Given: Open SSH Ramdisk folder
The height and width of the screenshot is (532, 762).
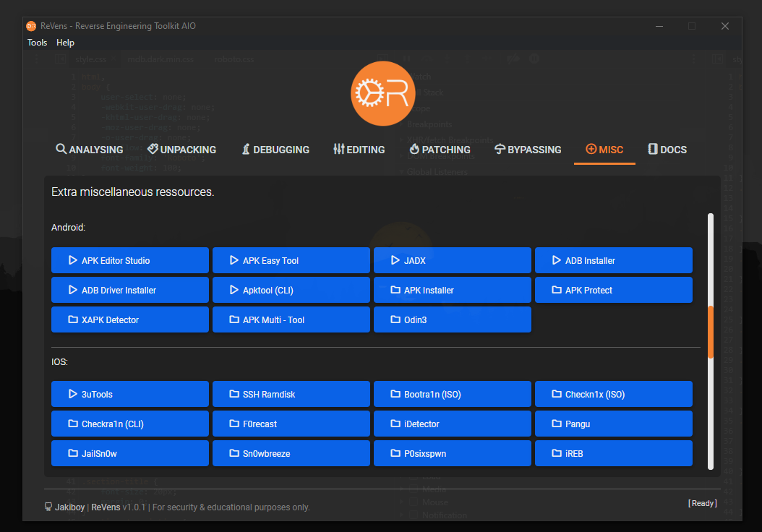Looking at the screenshot, I should (291, 394).
